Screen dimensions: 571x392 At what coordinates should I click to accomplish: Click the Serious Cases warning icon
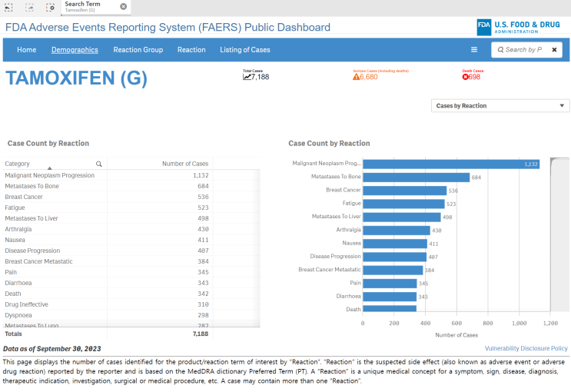pos(356,77)
